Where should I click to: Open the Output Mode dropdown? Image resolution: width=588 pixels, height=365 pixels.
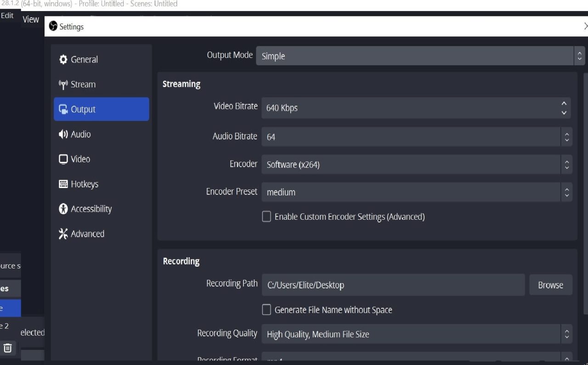(420, 56)
